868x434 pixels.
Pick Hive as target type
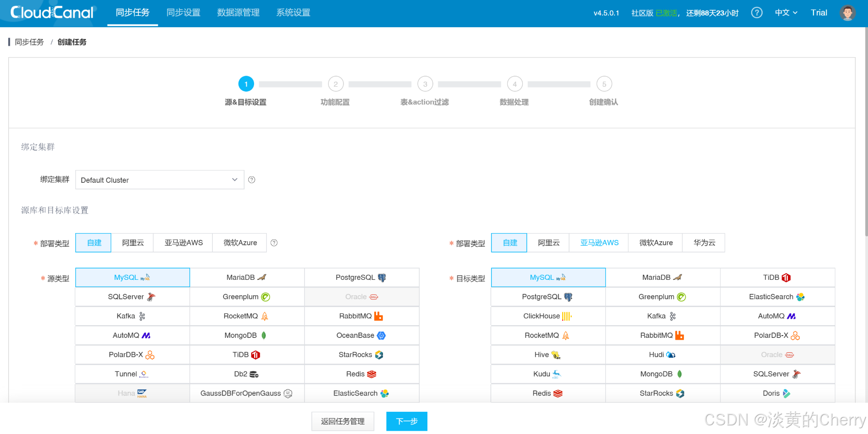click(548, 355)
